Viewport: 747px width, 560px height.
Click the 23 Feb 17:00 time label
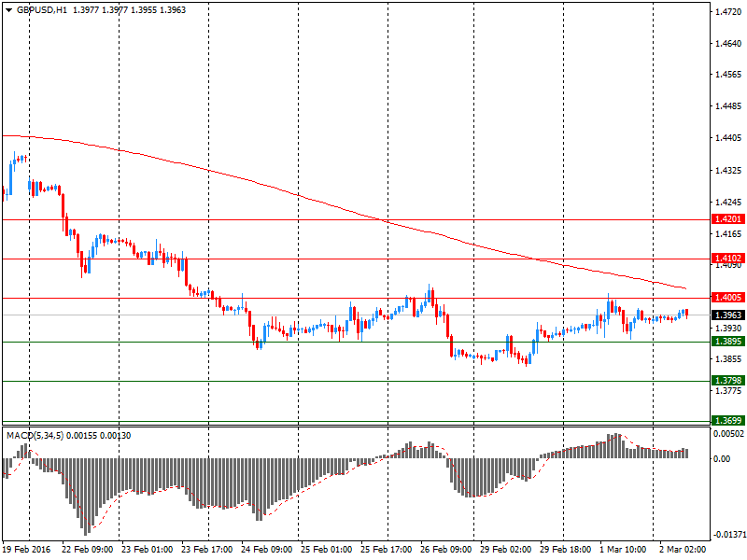pos(206,549)
